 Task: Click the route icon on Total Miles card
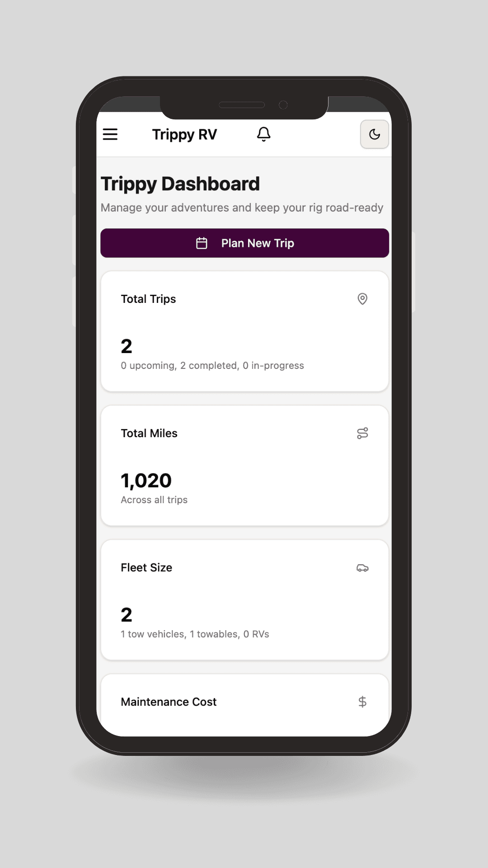point(363,433)
